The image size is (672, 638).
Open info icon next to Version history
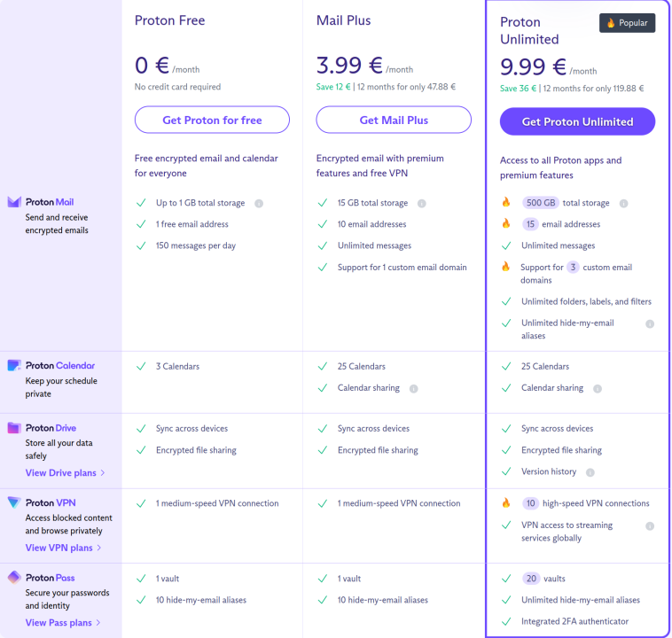click(590, 472)
